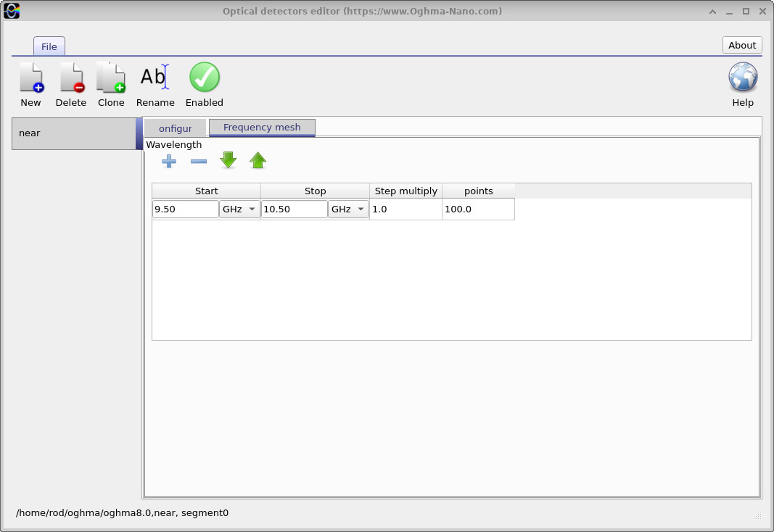Move segment down with green arrow
Screen dimensions: 774x532
pos(228,160)
